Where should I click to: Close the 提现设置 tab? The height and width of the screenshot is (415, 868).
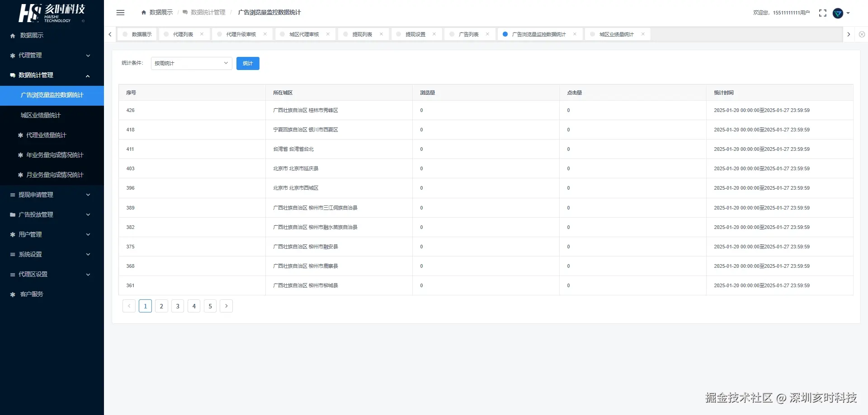coord(434,34)
